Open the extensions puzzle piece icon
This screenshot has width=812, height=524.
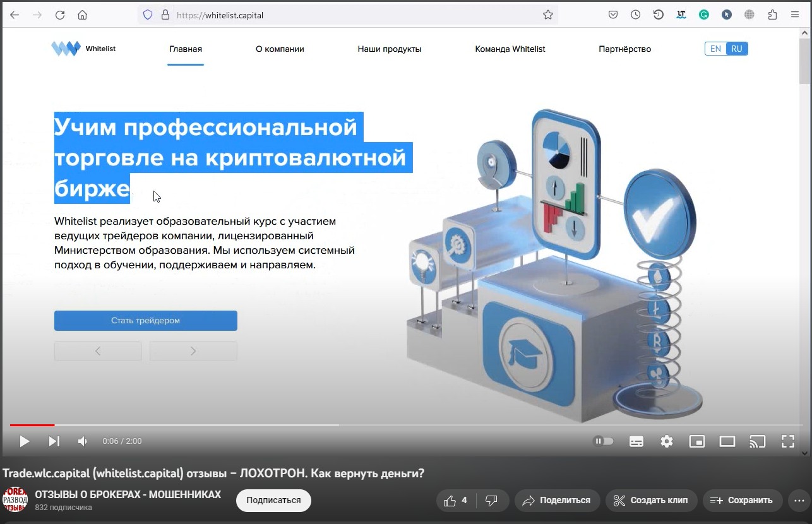point(772,15)
